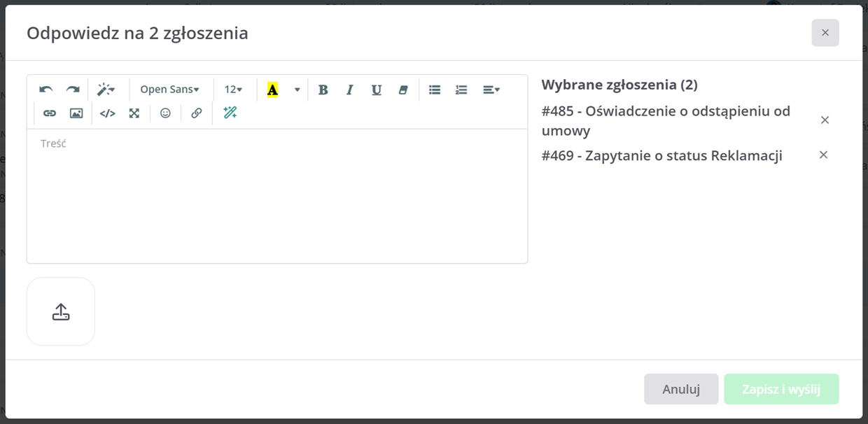The height and width of the screenshot is (424, 868).
Task: Insert a numbered ordered list
Action: pyautogui.click(x=461, y=90)
